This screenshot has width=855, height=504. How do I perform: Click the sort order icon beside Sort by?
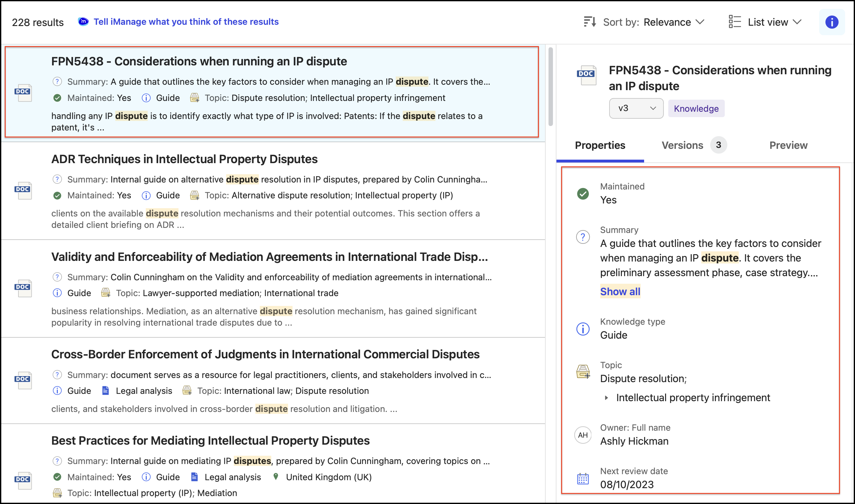coord(589,22)
